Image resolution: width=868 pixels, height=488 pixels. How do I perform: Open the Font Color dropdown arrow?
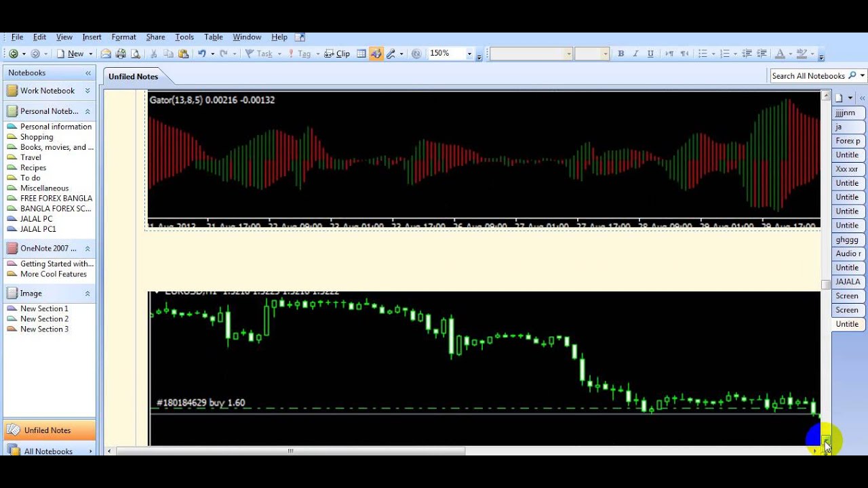pyautogui.click(x=789, y=54)
